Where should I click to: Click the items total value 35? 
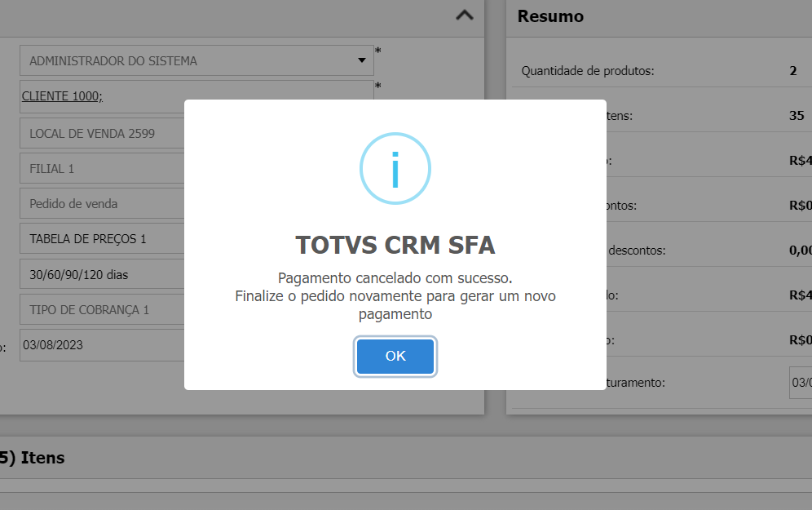point(797,116)
